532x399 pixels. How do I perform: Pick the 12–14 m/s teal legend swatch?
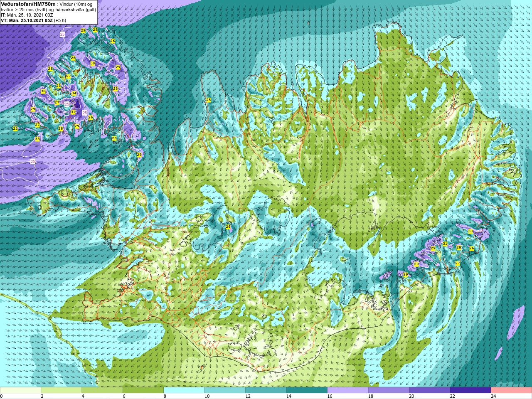[x=266, y=390]
